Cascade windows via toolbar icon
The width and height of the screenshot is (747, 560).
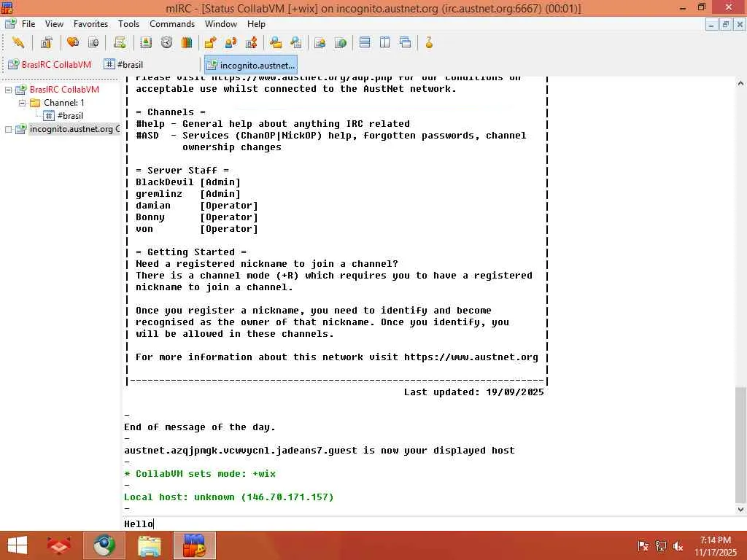406,43
